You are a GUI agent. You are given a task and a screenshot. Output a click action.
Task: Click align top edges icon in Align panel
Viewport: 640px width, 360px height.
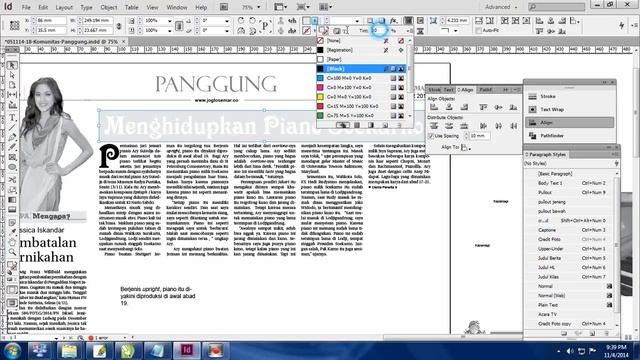[x=483, y=107]
